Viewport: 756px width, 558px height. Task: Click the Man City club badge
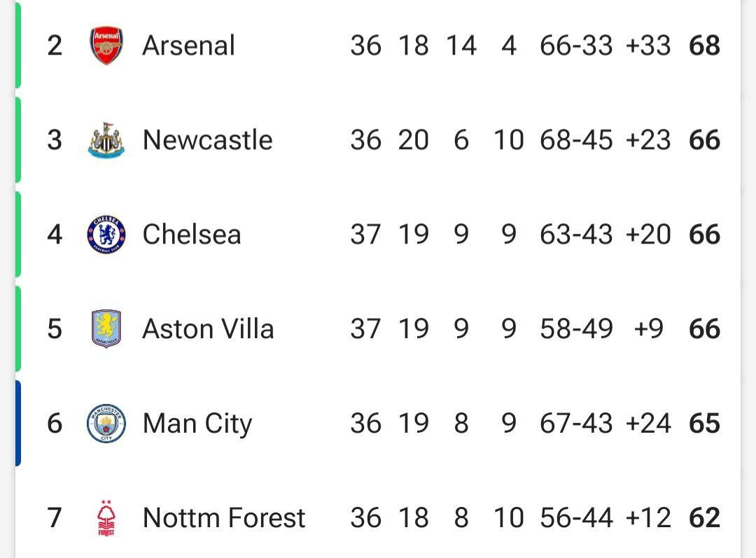[x=106, y=424]
